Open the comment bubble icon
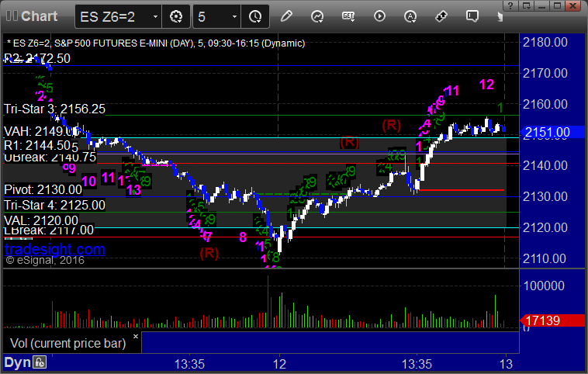 (x=472, y=16)
